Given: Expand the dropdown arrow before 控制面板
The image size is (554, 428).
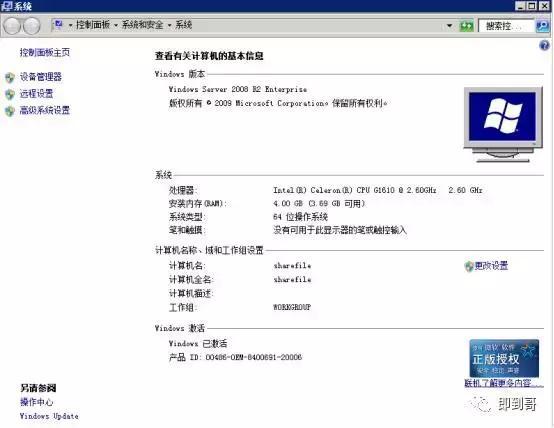Looking at the screenshot, I should tap(70, 25).
